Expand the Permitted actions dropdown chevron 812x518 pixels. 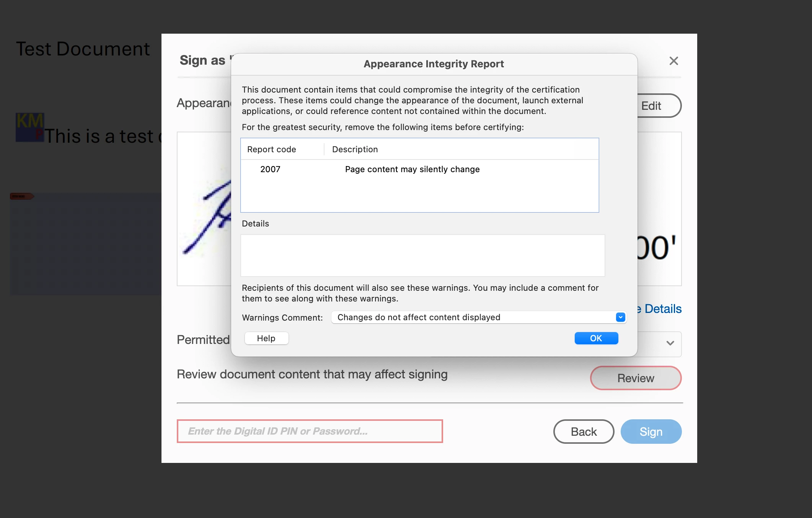[x=670, y=343]
